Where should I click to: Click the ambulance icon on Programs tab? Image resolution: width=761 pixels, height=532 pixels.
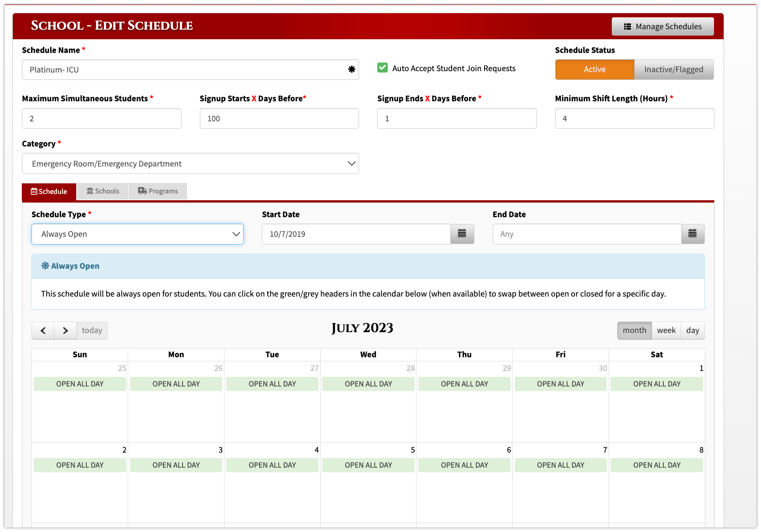click(x=142, y=191)
